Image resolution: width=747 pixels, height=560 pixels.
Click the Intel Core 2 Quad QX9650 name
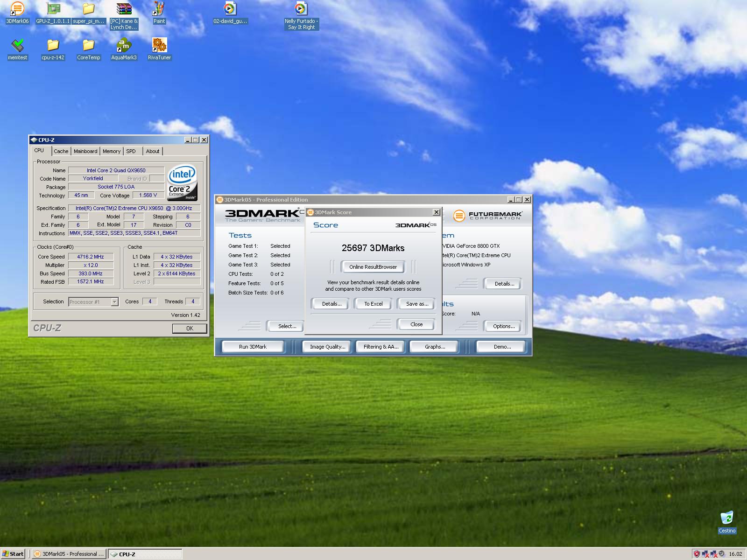(x=116, y=170)
